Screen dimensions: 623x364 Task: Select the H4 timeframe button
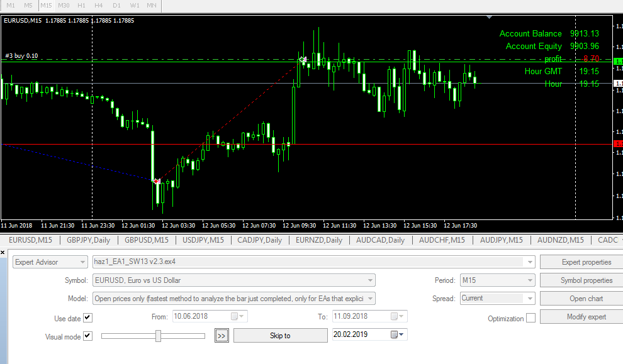98,5
